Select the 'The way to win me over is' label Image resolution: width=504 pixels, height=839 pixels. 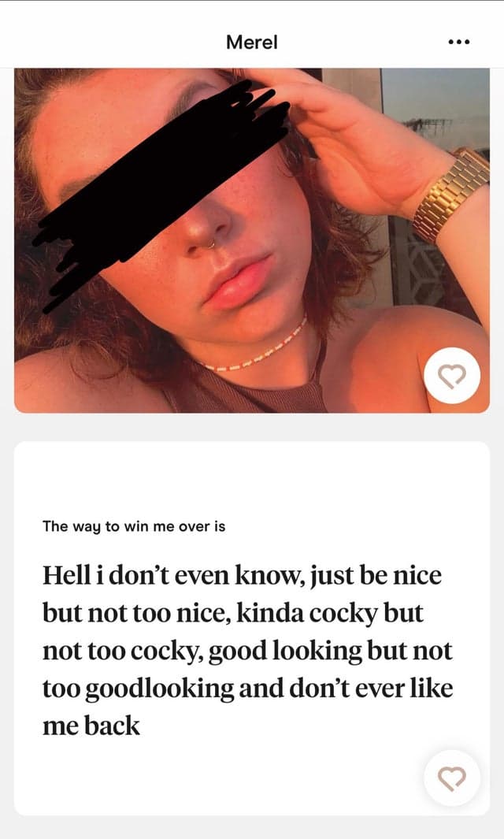tap(134, 526)
